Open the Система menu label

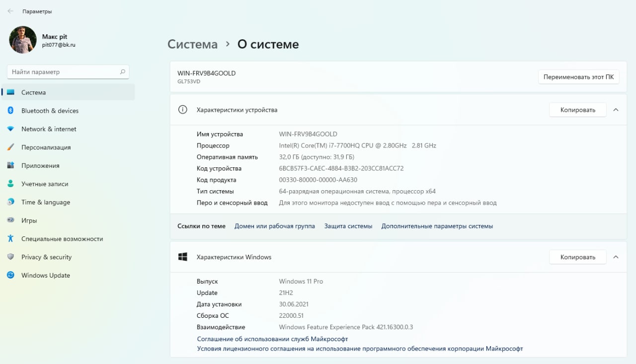coord(33,92)
